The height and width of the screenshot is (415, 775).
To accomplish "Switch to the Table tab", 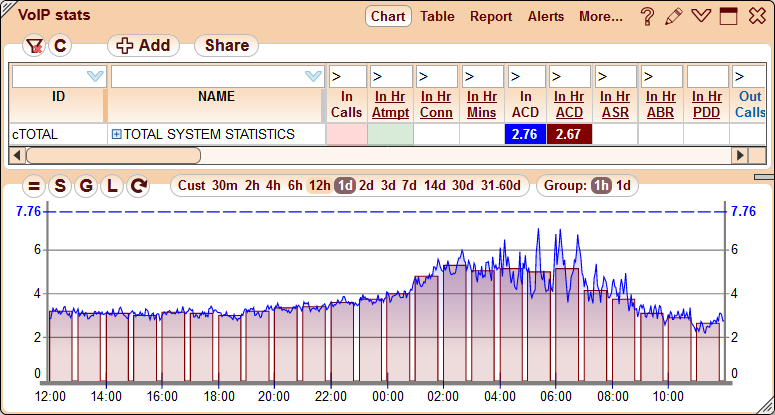I will (437, 17).
